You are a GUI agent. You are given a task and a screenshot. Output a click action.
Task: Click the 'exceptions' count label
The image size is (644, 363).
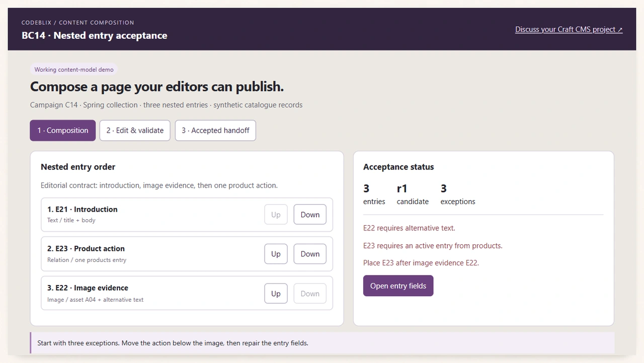tap(458, 201)
